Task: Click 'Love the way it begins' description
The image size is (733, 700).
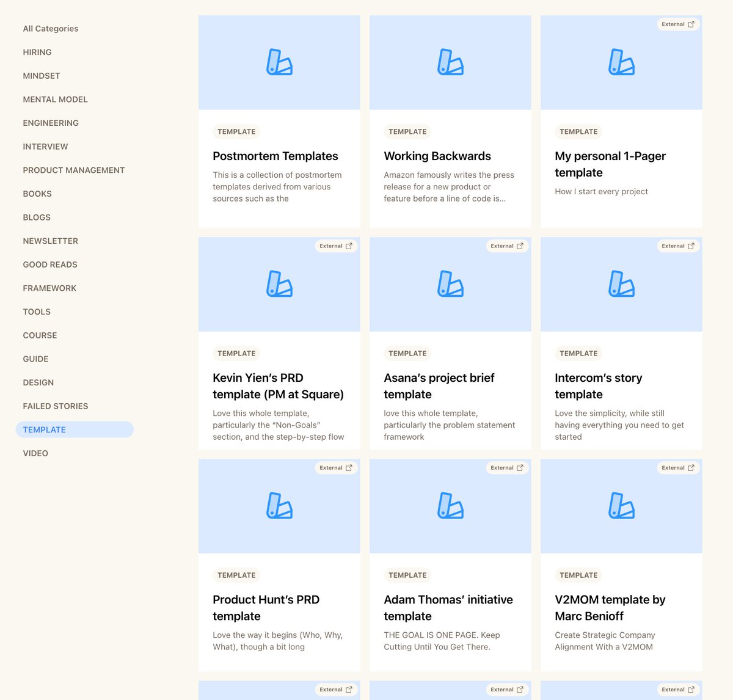Action: click(x=278, y=641)
